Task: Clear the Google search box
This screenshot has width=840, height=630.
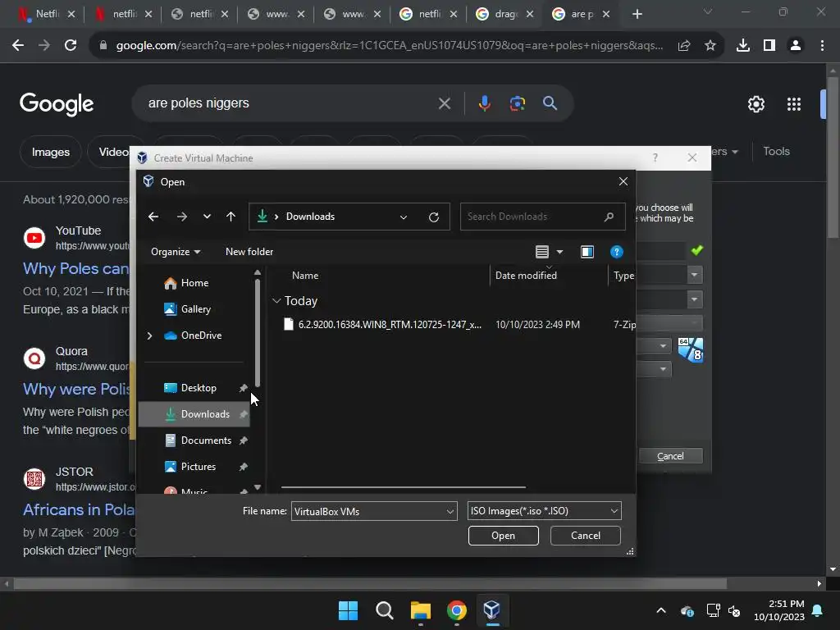Action: 444,103
